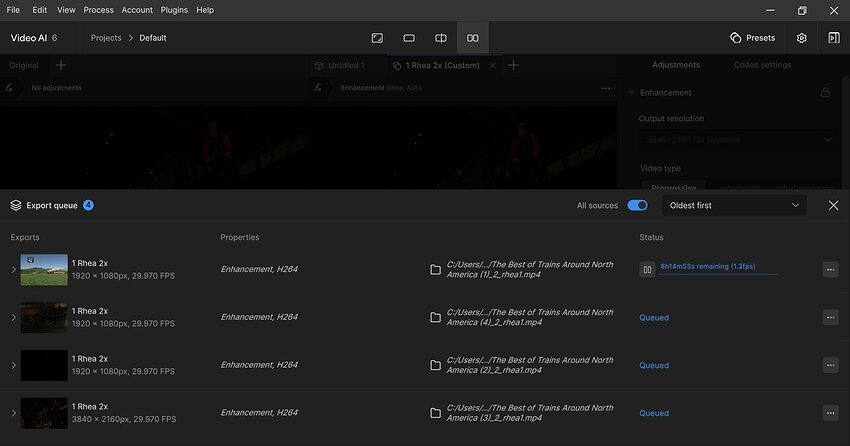This screenshot has height=446, width=850.
Task: Click the export progress bar showing remaining time
Action: (x=718, y=269)
